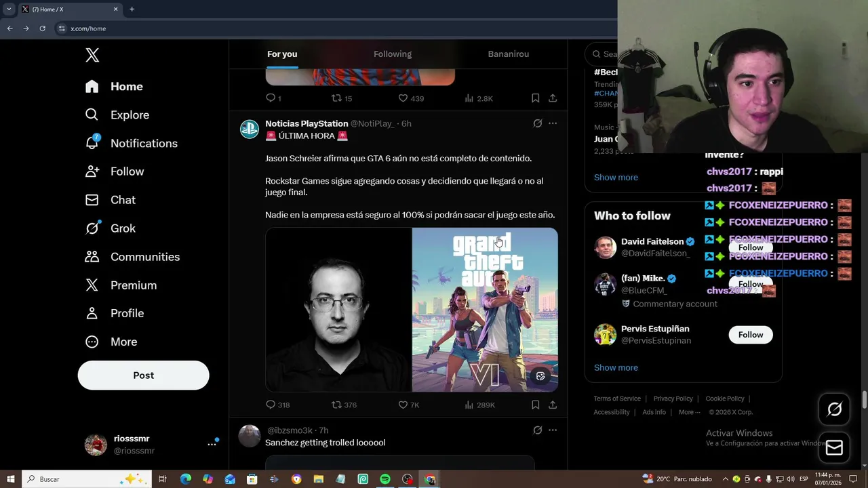Switch to the Following tab
The image size is (868, 488).
[393, 54]
